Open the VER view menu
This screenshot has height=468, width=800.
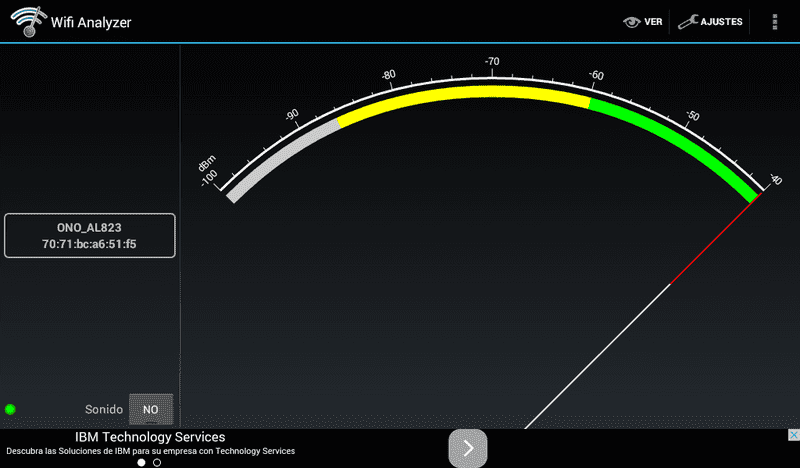[642, 22]
